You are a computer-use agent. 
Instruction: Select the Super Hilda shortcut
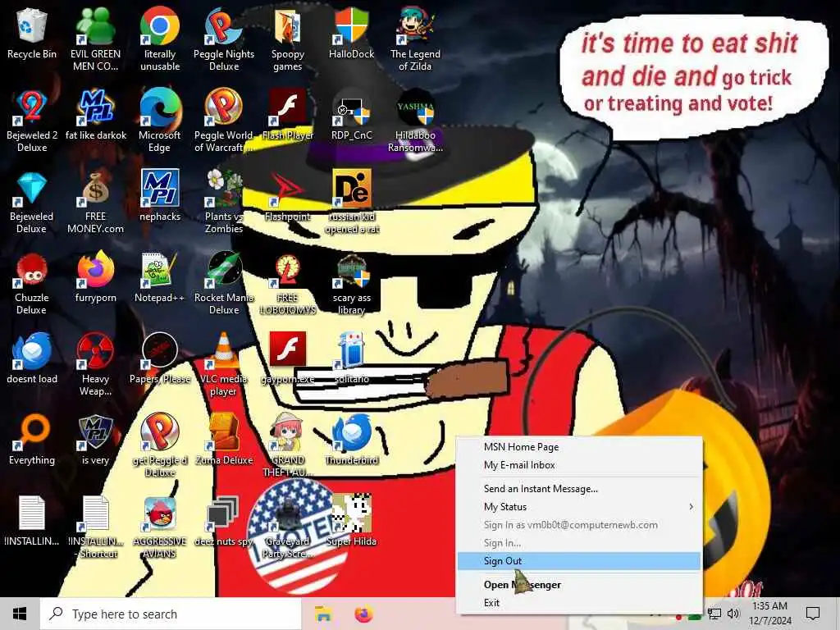click(351, 521)
